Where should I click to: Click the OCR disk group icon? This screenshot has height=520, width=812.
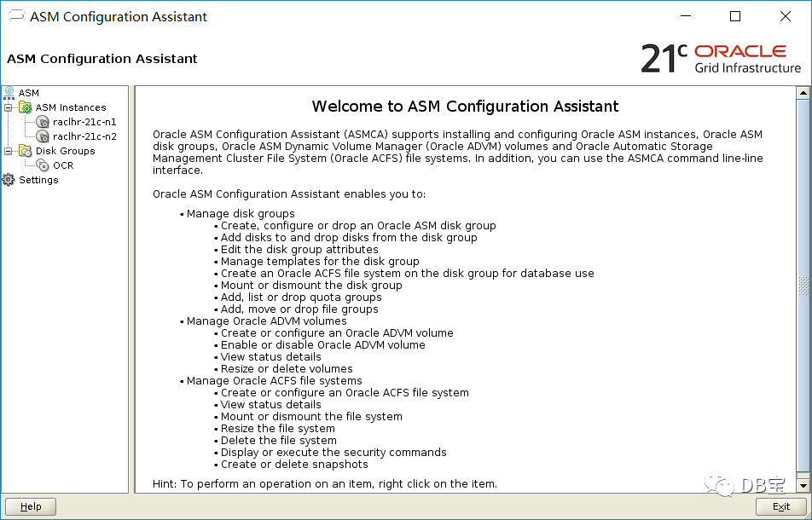43,165
